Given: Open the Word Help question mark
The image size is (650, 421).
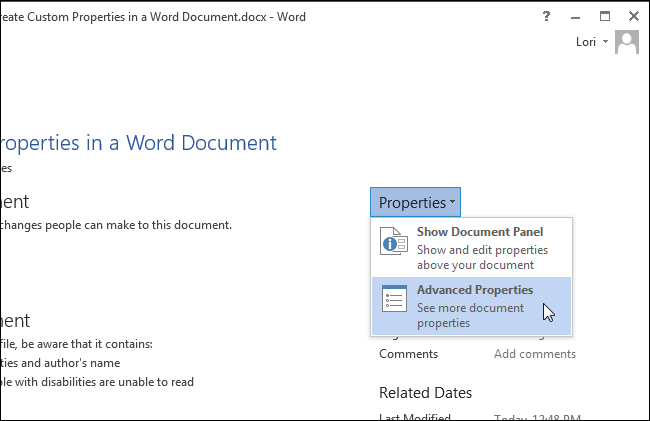Looking at the screenshot, I should pyautogui.click(x=546, y=17).
